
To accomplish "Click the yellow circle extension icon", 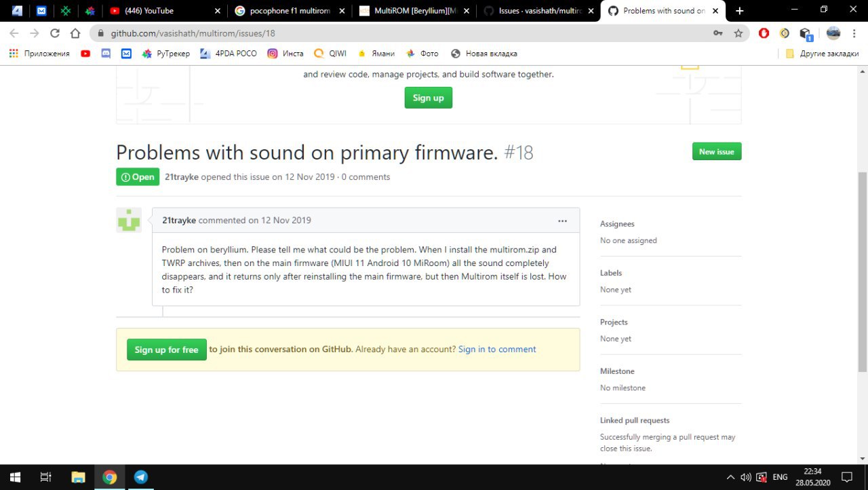I will tap(785, 33).
